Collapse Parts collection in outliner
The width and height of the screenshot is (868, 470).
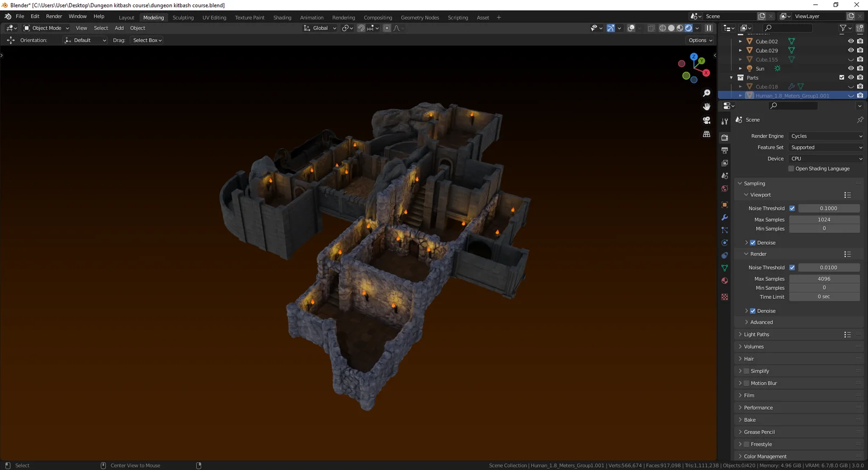pos(731,78)
